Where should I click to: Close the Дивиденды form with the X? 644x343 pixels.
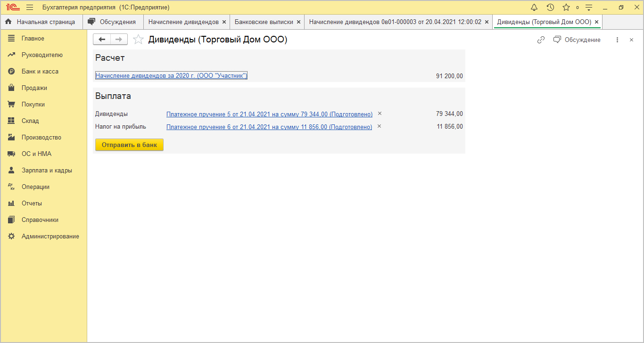[x=632, y=40]
